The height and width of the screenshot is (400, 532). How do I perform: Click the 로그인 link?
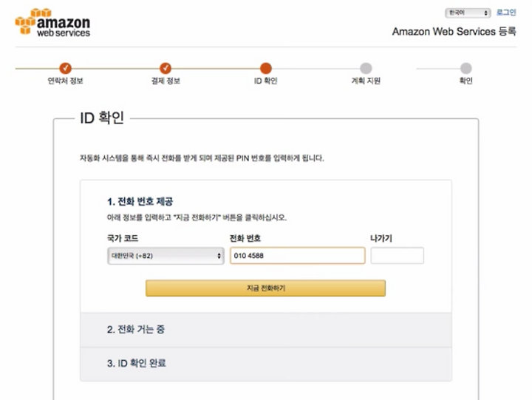(x=506, y=13)
